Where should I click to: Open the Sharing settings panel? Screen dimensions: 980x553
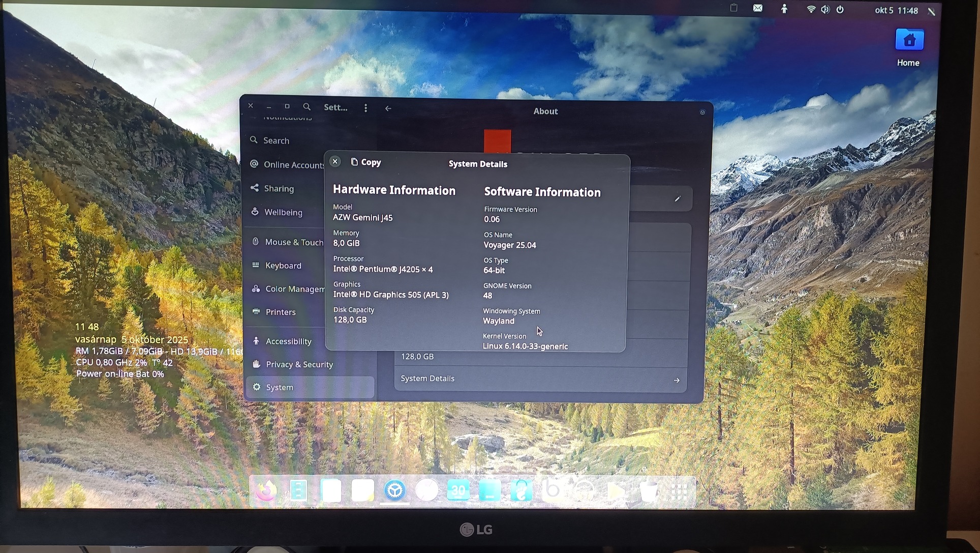(279, 189)
